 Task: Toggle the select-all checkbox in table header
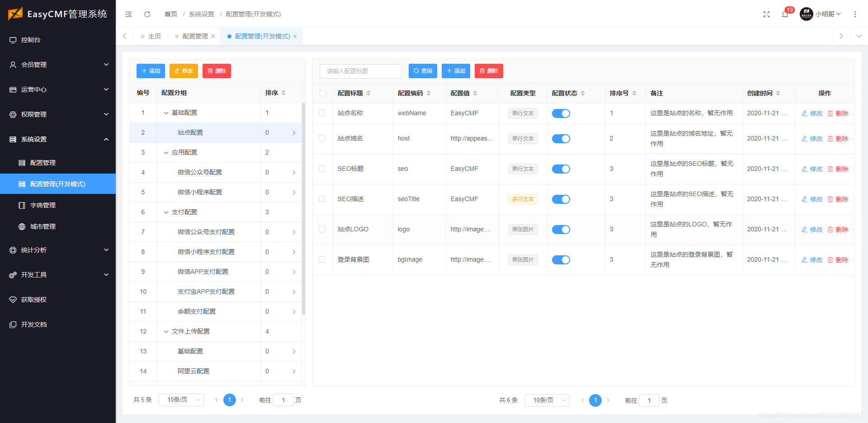coord(322,93)
